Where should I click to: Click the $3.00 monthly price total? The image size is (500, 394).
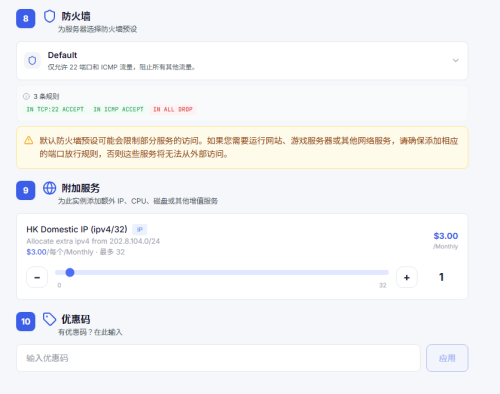[446, 236]
